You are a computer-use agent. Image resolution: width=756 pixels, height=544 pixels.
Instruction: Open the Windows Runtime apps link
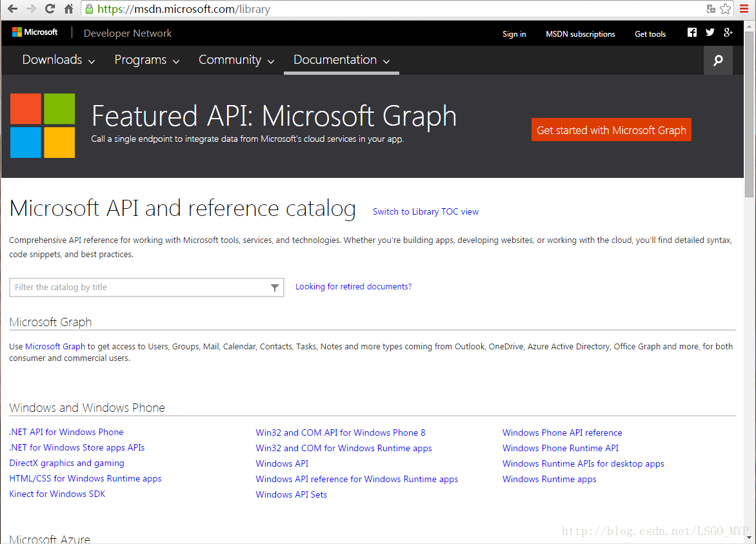point(549,479)
